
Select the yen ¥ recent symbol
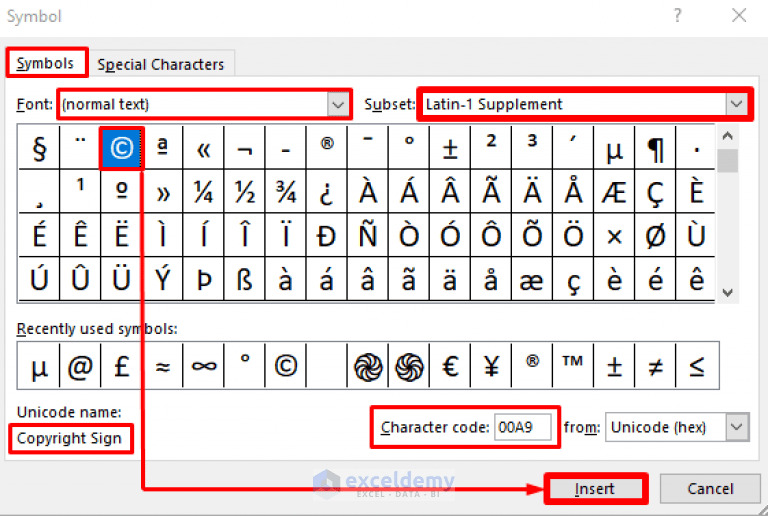pyautogui.click(x=491, y=366)
